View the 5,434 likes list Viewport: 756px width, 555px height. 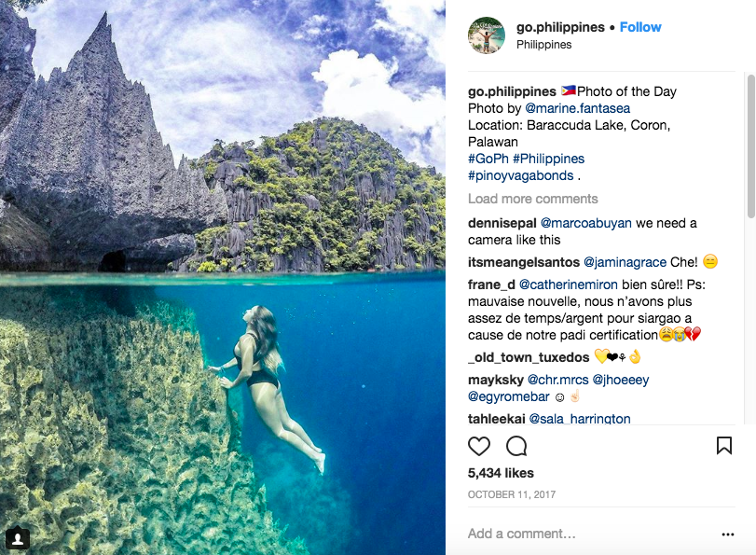pos(499,474)
